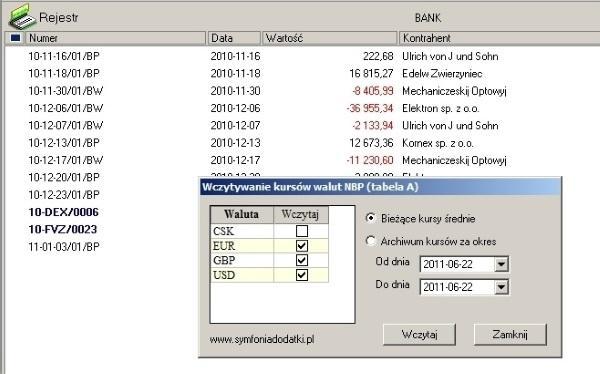
Task: Select Bieżące kursy średnie radio option
Action: (370, 218)
